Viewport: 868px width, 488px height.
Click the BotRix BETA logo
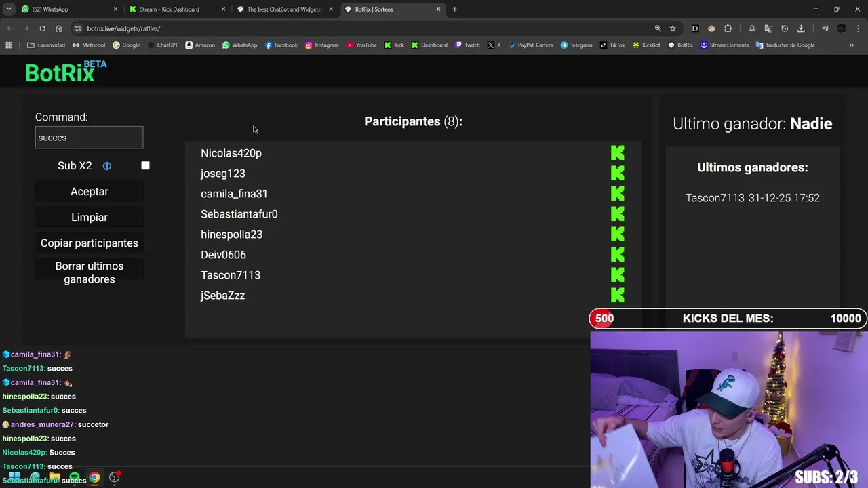pos(66,72)
